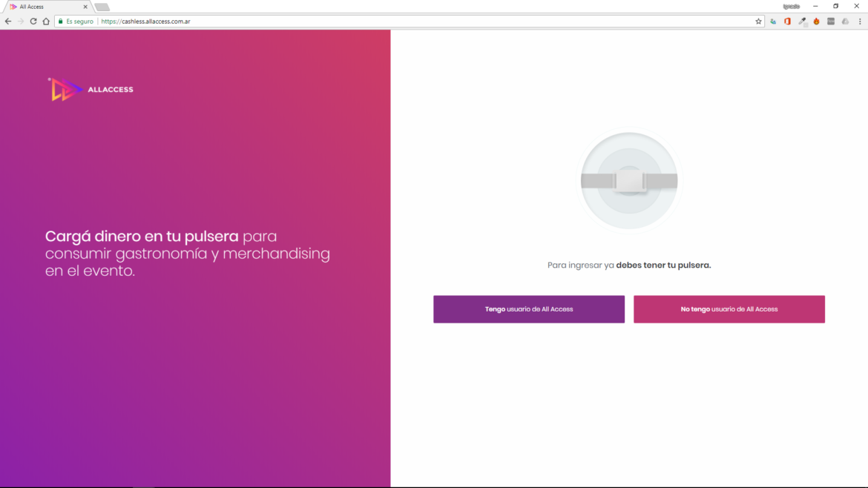Open a new tab with the new-tab button
The width and height of the screenshot is (868, 488).
(x=102, y=7)
